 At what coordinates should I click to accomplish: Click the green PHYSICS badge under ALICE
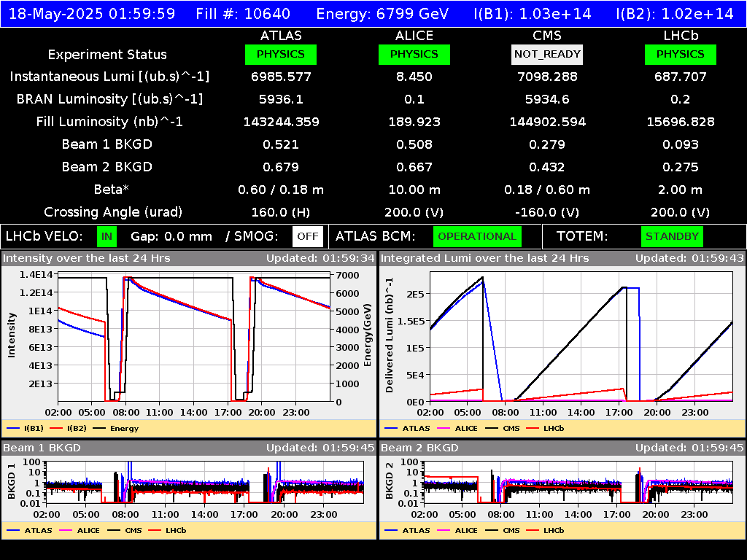pos(414,54)
